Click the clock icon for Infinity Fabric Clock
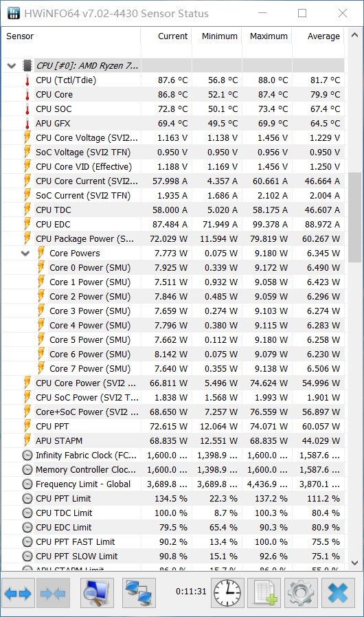 click(27, 456)
